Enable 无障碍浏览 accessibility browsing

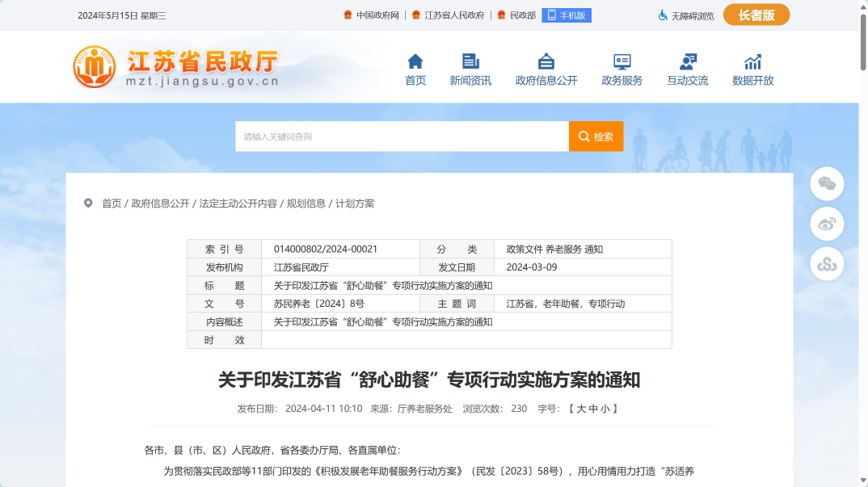pyautogui.click(x=686, y=15)
